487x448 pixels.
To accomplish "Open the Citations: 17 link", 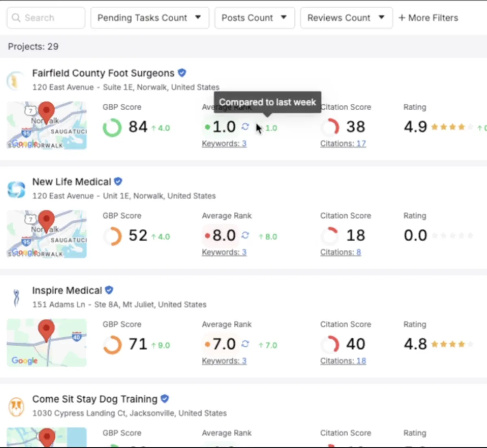I will [x=343, y=144].
